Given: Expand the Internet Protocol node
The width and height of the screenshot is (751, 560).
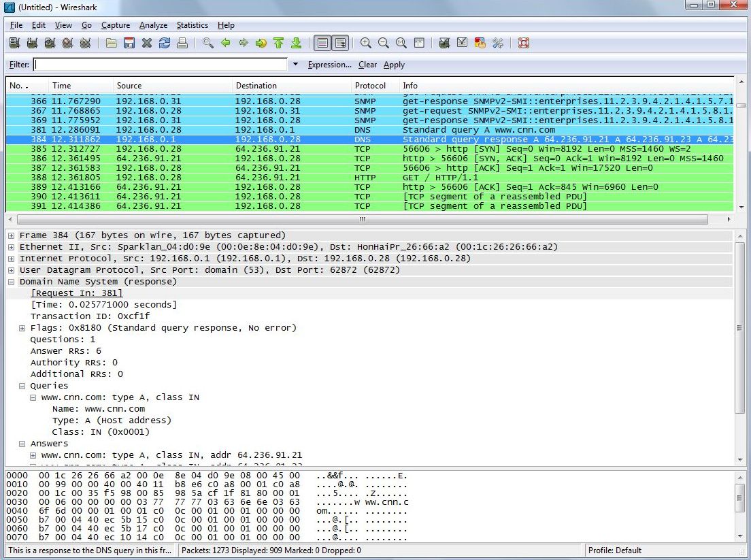Looking at the screenshot, I should coord(11,259).
